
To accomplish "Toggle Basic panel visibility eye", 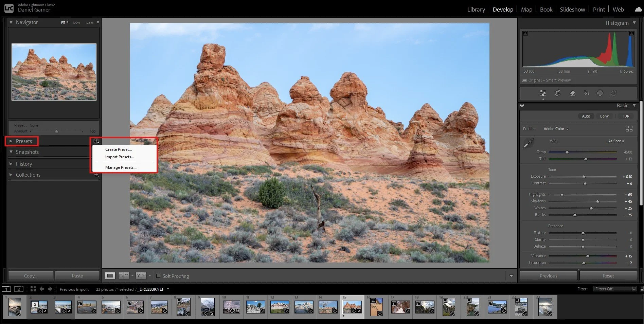I will [522, 105].
